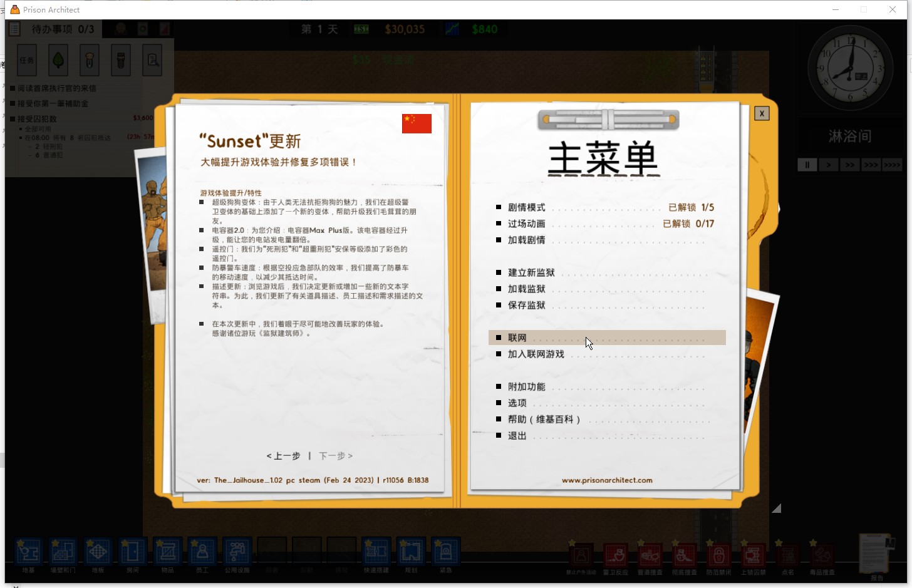The height and width of the screenshot is (588, 912).
Task: Click the Chinese flag language selector
Action: pos(417,123)
